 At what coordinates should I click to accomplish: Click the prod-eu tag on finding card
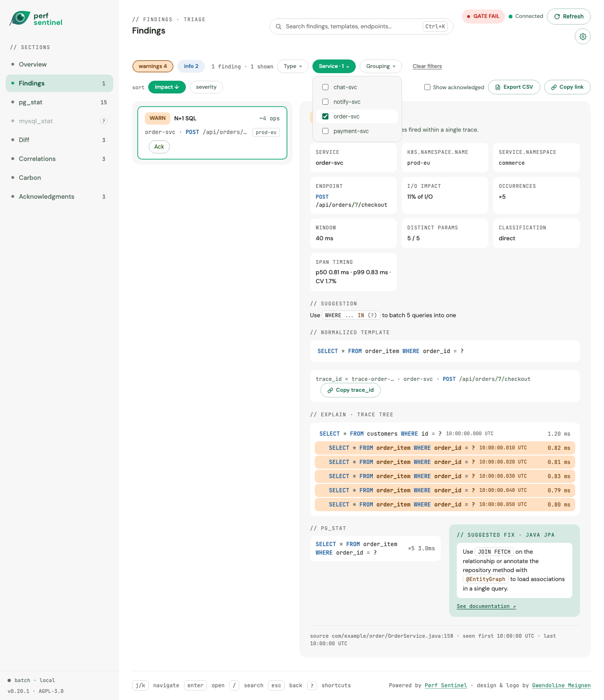[266, 133]
